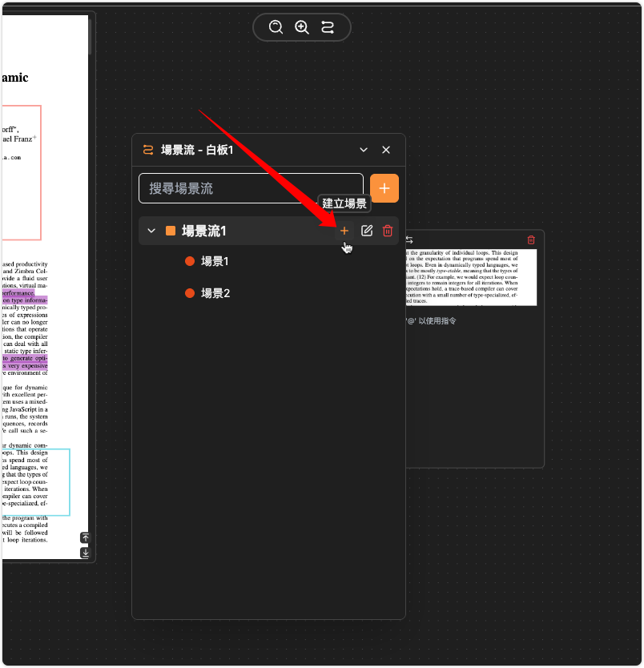Edit 場景流1 with the pencil icon

[367, 231]
